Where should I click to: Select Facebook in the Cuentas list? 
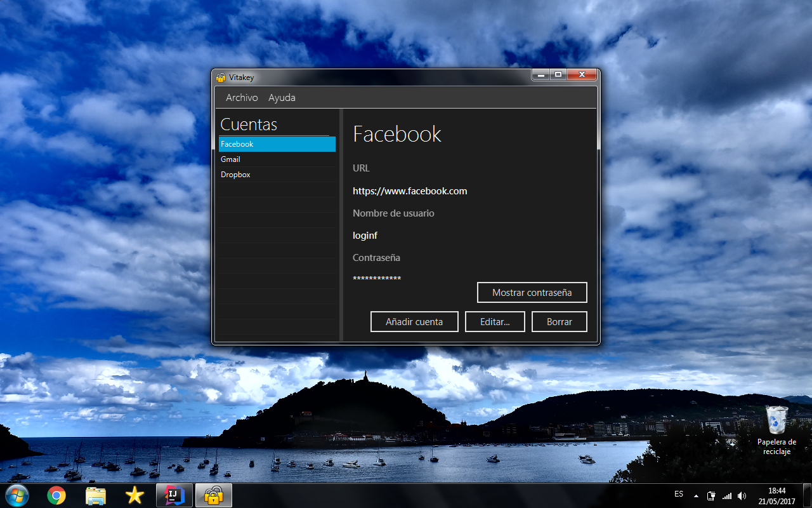[277, 144]
